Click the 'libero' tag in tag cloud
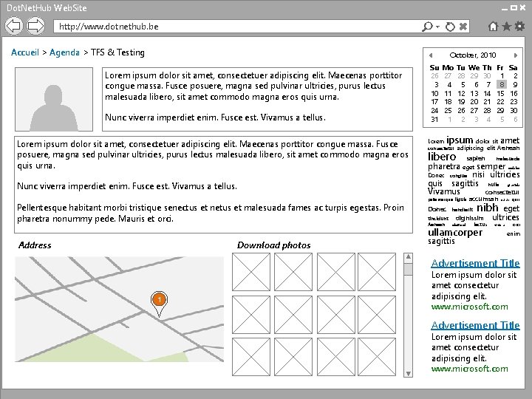Screen dimensions: 532x399 click(x=442, y=157)
